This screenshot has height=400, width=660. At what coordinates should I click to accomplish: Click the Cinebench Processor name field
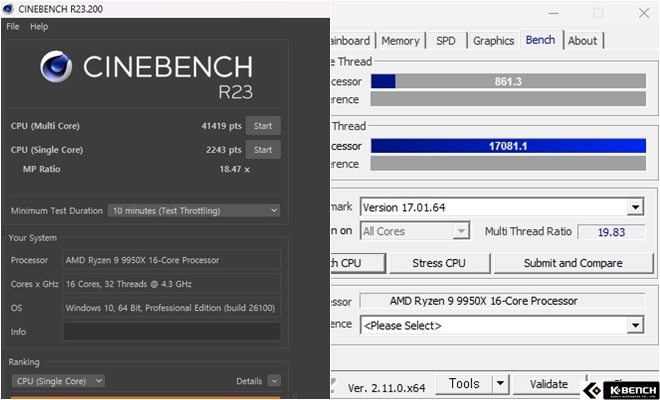pos(172,260)
